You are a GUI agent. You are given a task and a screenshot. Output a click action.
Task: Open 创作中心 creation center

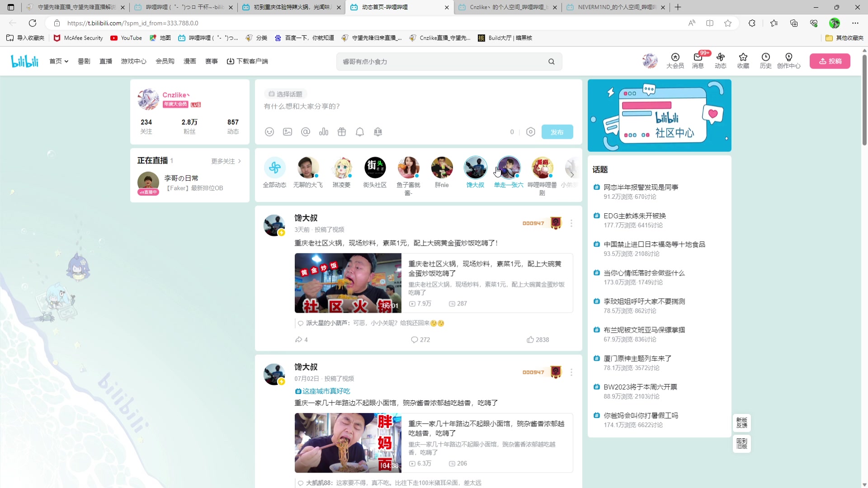(789, 61)
